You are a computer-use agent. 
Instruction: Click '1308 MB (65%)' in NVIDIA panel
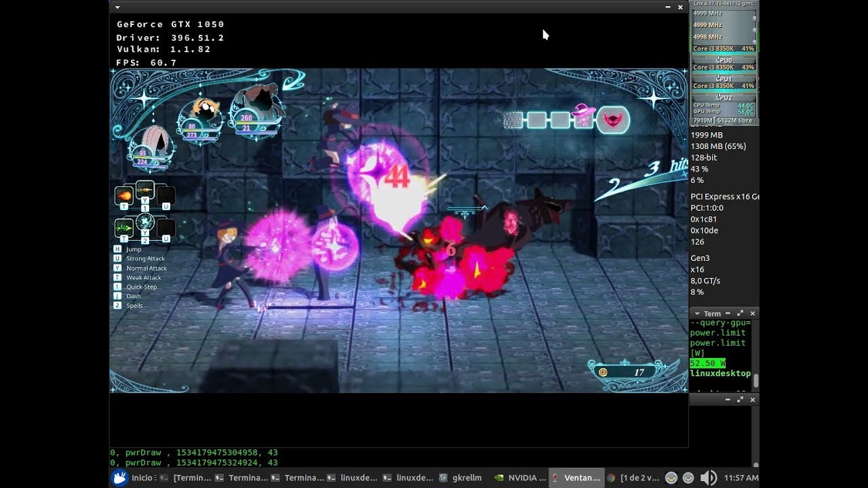[718, 146]
